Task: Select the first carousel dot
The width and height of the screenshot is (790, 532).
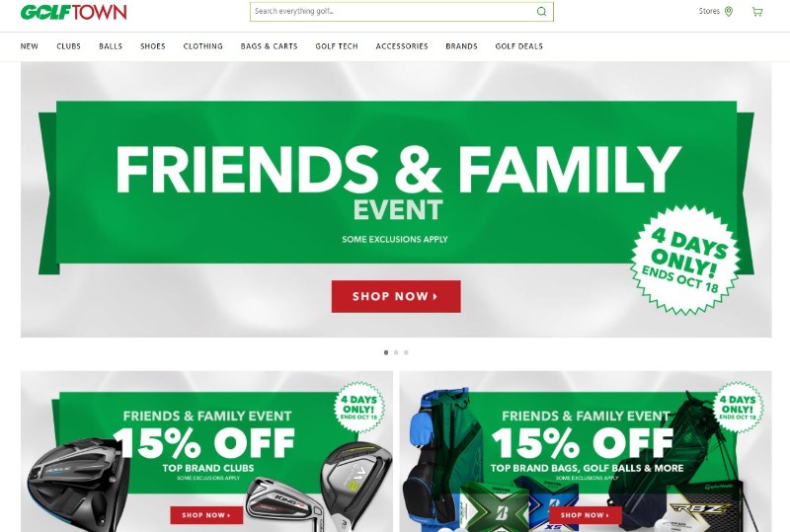Action: point(386,352)
